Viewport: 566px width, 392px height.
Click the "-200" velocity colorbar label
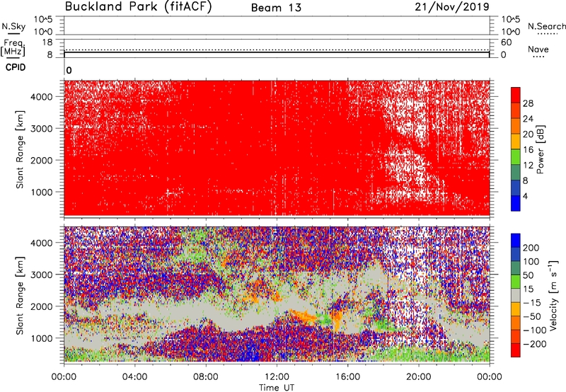[534, 344]
